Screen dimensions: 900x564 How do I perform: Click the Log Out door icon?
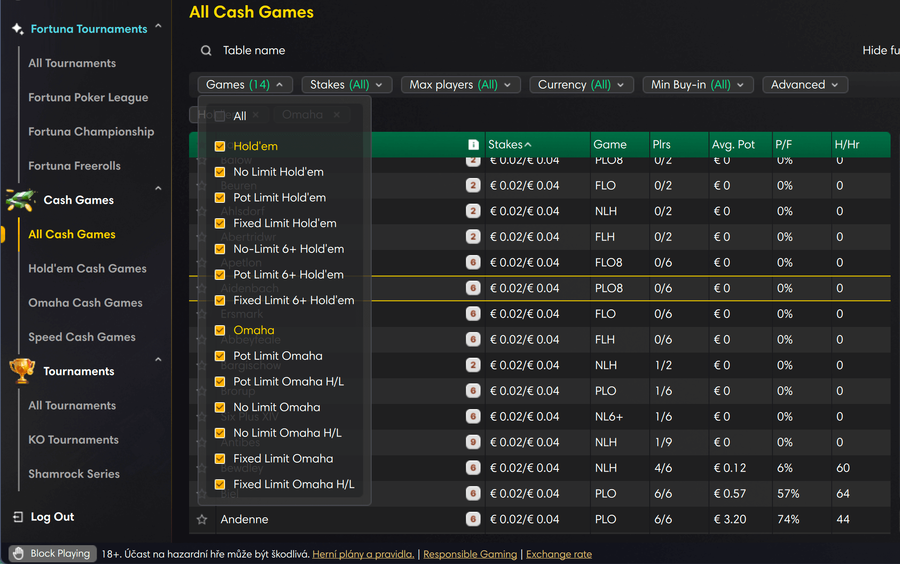coord(17,517)
